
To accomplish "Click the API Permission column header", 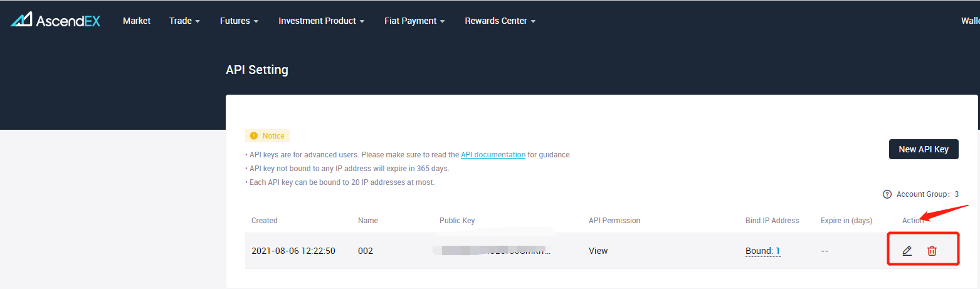I will (x=614, y=221).
